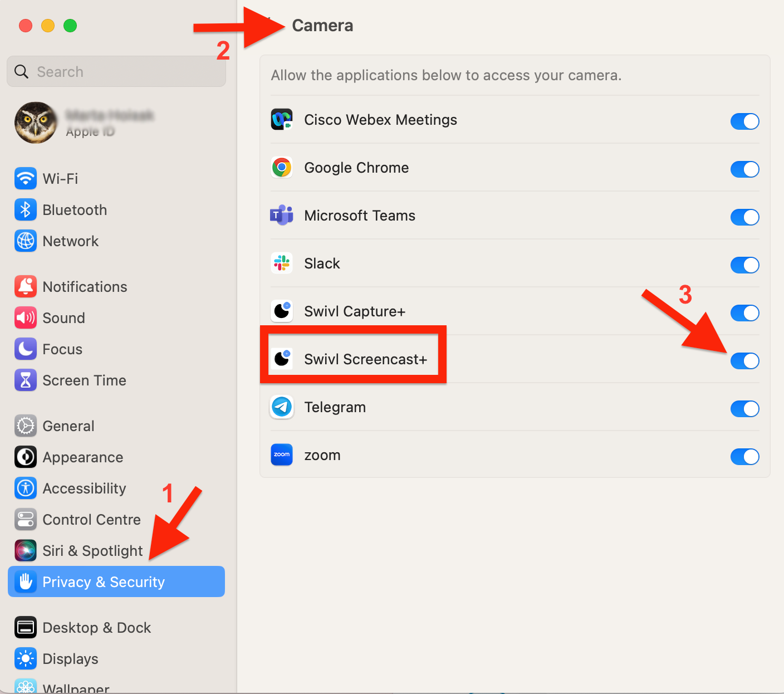
Task: Click the Siri & Spotlight icon
Action: pos(26,551)
